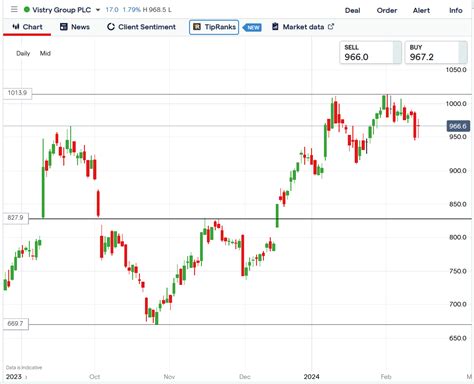
Task: Click the Feb label on time axis
Action: click(386, 377)
